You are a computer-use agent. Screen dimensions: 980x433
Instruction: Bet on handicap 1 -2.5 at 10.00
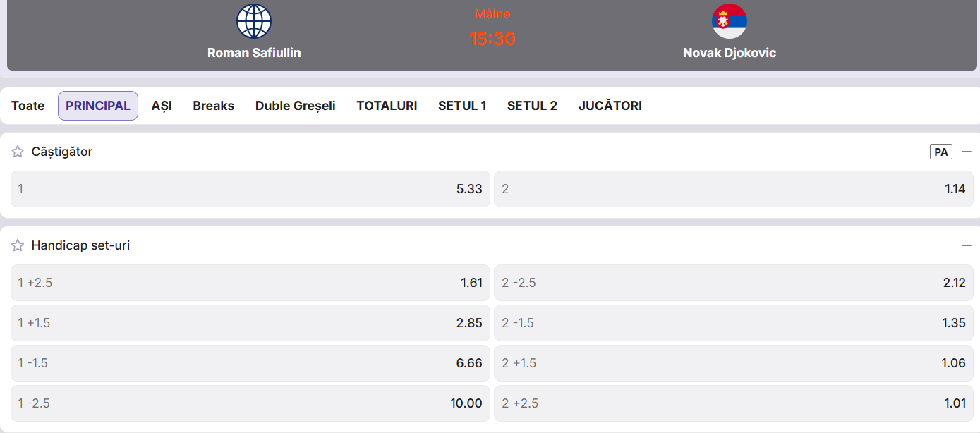point(250,403)
